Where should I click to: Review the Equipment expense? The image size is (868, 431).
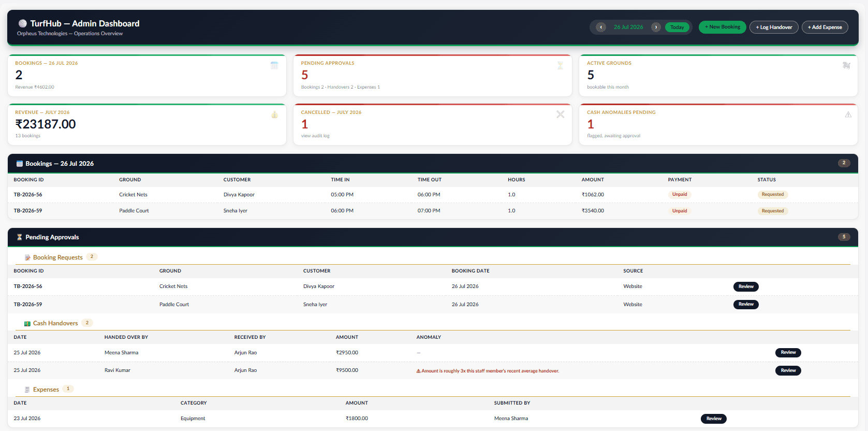[x=714, y=419]
